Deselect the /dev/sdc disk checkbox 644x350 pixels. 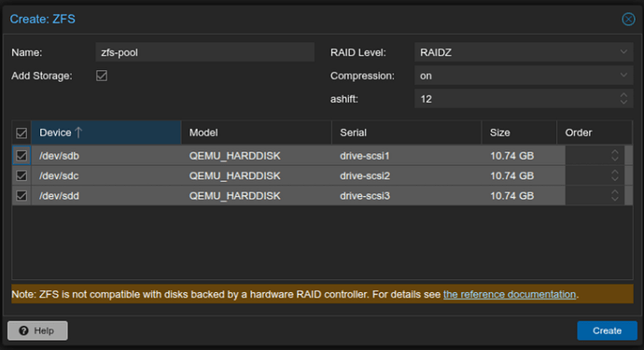(21, 175)
